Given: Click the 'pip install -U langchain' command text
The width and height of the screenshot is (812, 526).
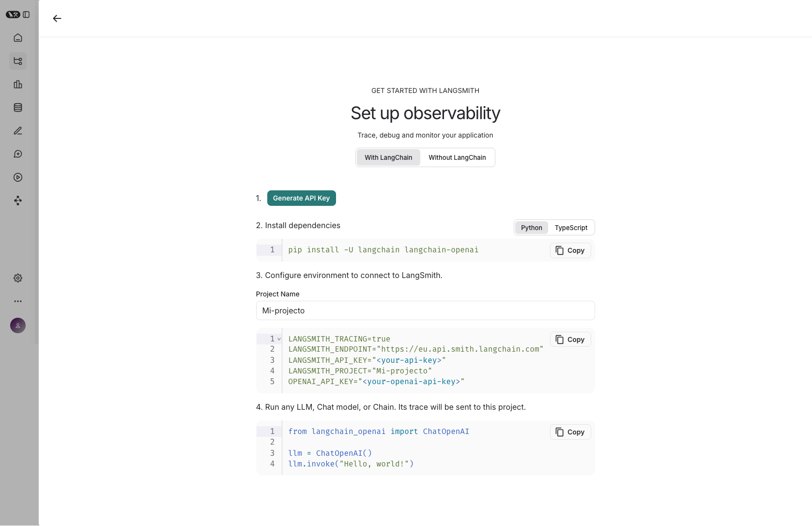Looking at the screenshot, I should (383, 250).
